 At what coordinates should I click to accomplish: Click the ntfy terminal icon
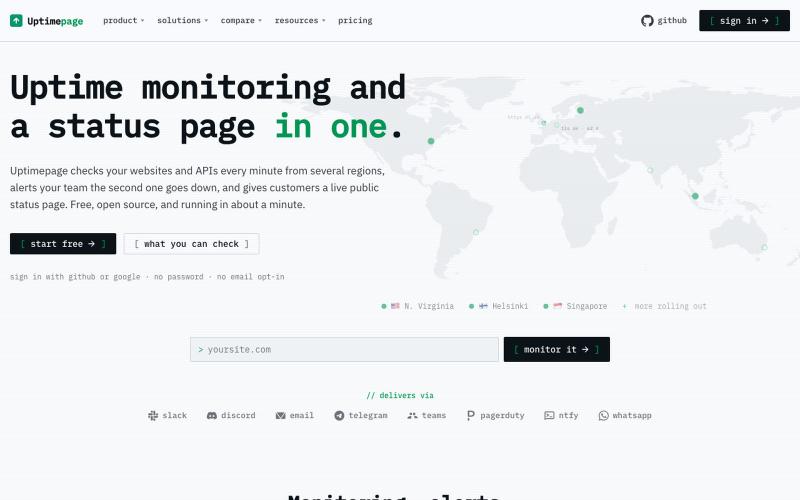pos(549,415)
